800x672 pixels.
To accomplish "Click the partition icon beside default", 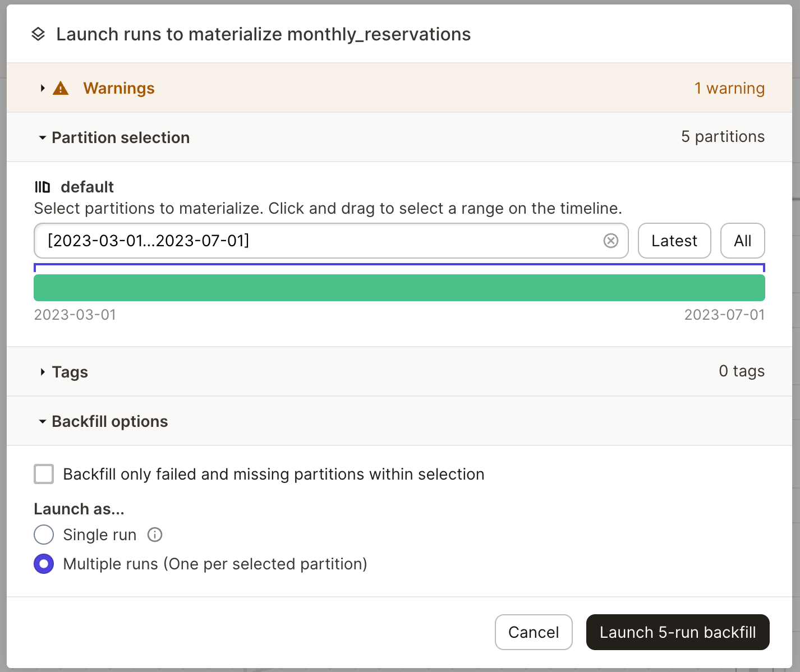I will [43, 187].
